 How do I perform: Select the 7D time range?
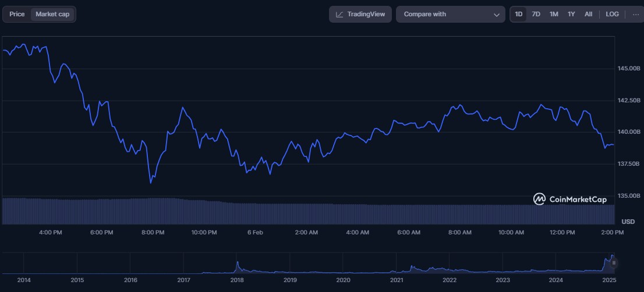pyautogui.click(x=536, y=14)
